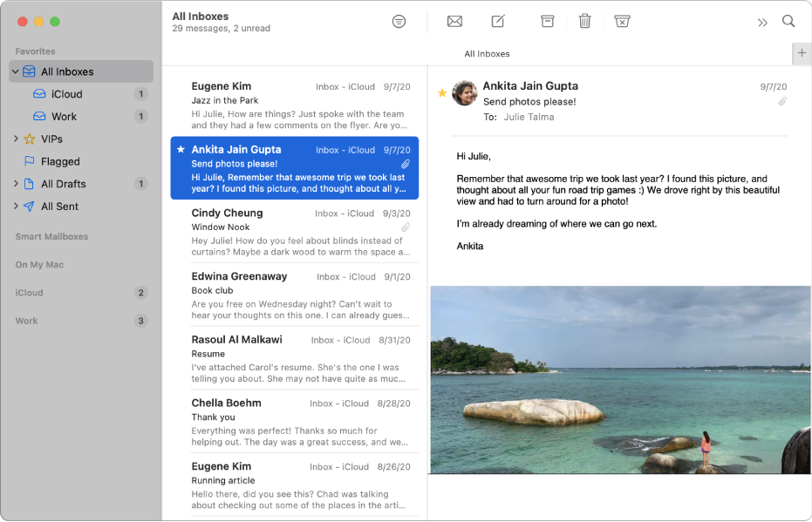812x522 pixels.
Task: Open a new tab with the plus button
Action: (x=802, y=53)
